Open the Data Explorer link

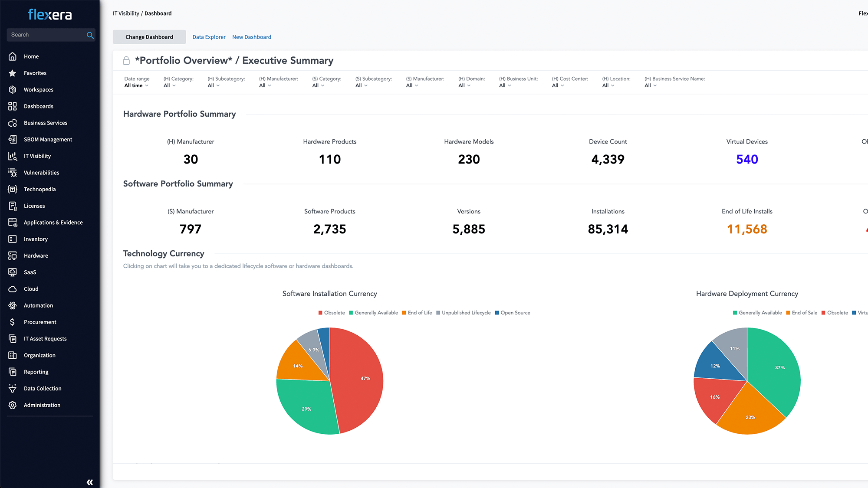209,37
